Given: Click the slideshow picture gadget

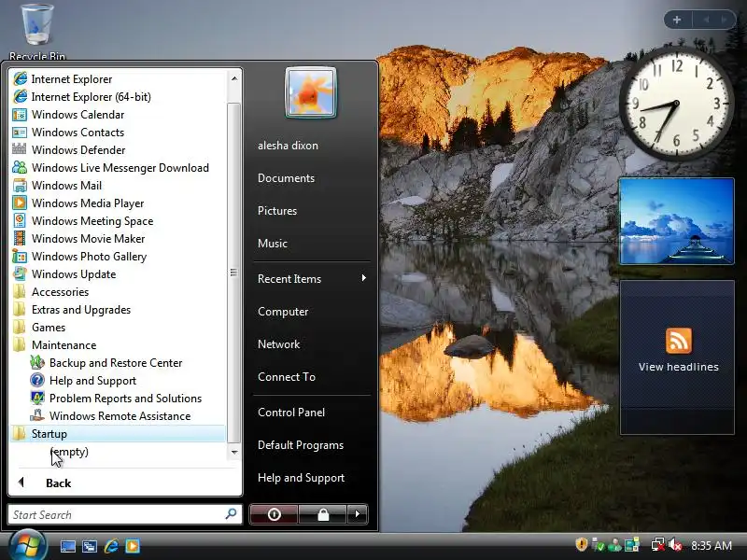Looking at the screenshot, I should coord(676,221).
